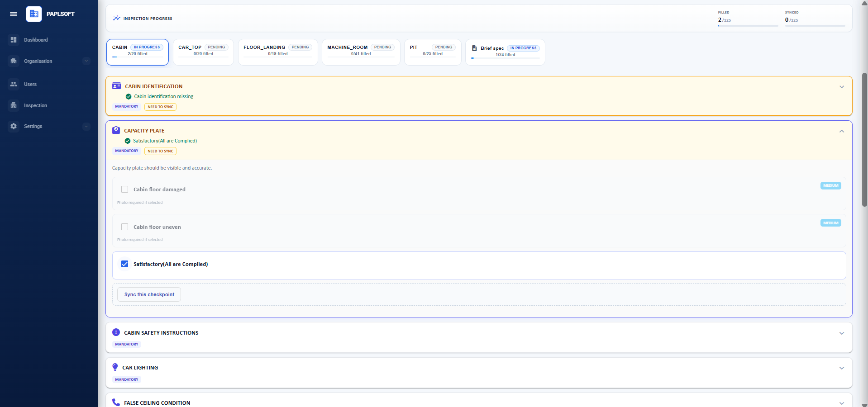This screenshot has width=868, height=407.
Task: Click the Cabin Identification card icon
Action: pos(116,86)
